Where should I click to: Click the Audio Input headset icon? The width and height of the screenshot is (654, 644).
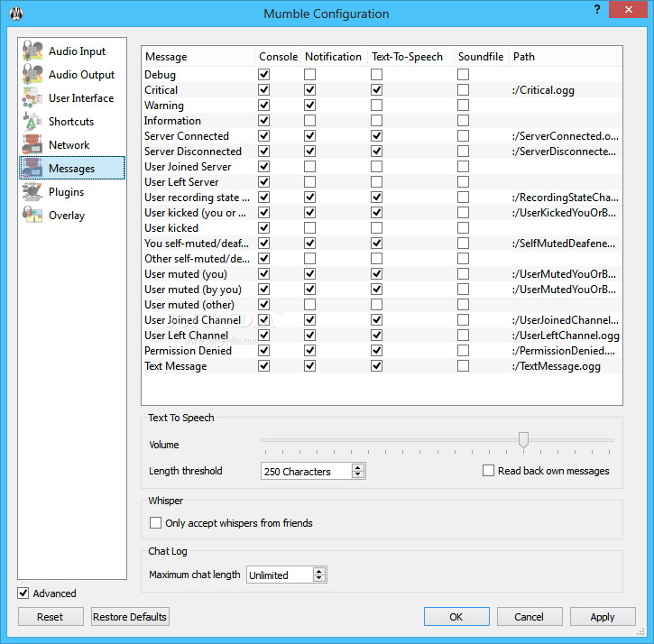[32, 51]
